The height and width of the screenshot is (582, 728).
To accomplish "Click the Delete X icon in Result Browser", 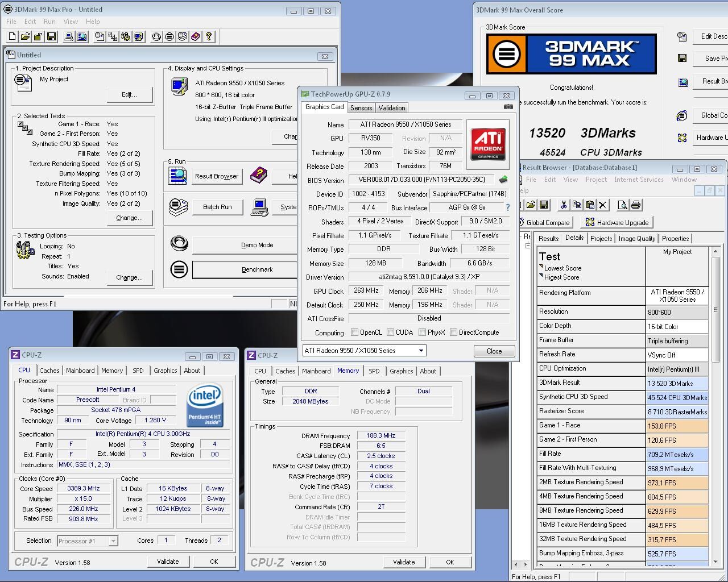I will pos(603,205).
